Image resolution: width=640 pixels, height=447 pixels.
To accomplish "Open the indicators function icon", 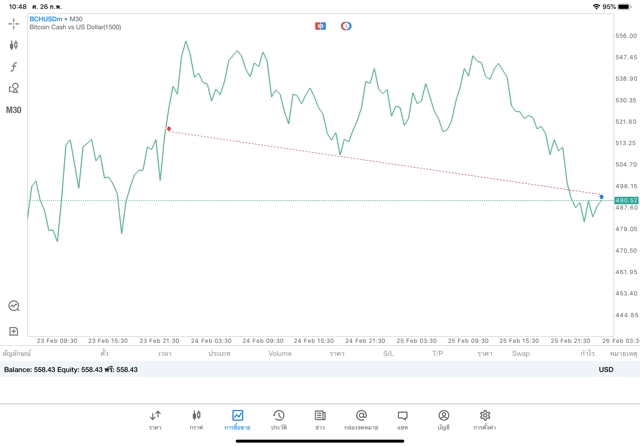I will (14, 67).
